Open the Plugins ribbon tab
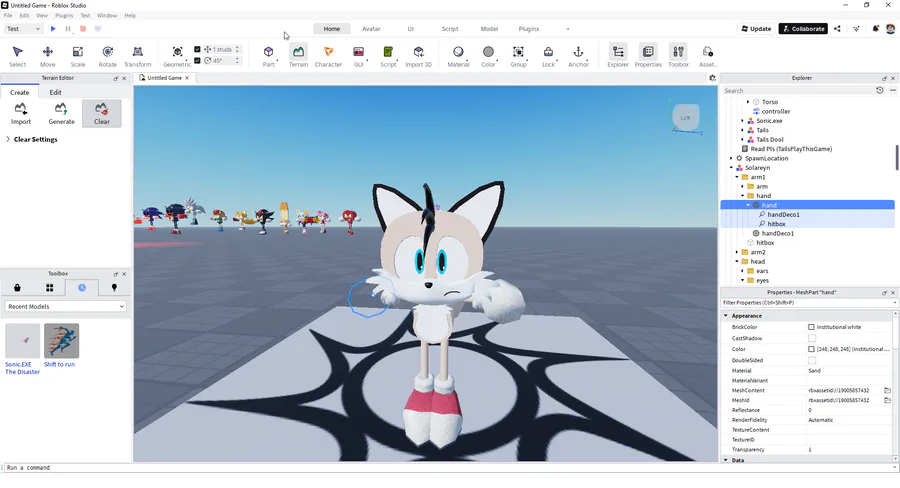This screenshot has width=900, height=488. click(529, 29)
